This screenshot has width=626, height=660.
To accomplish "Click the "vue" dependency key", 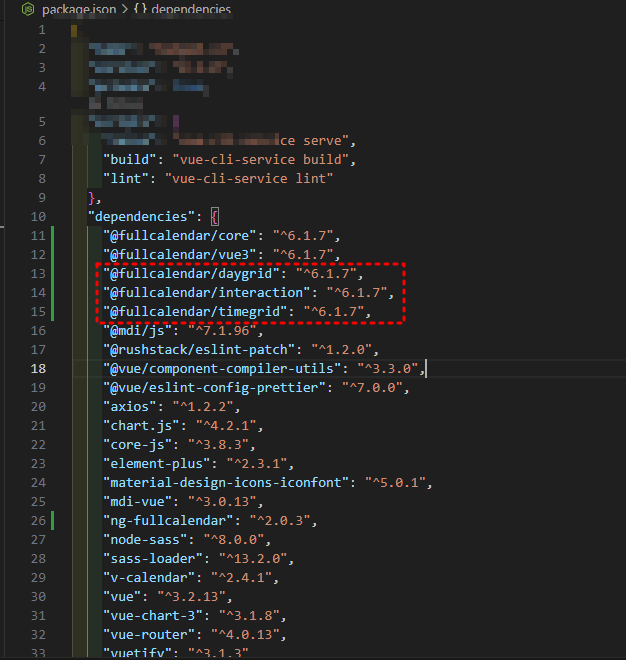I will [122, 597].
